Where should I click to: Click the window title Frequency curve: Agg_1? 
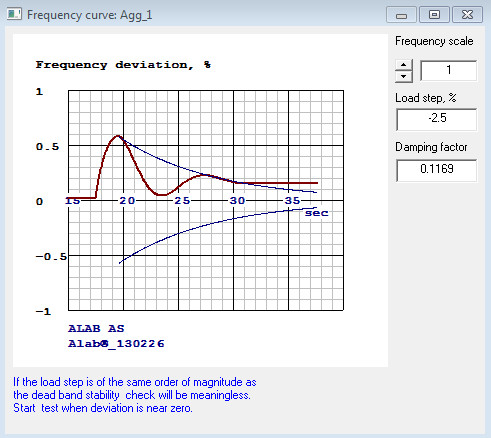[89, 15]
